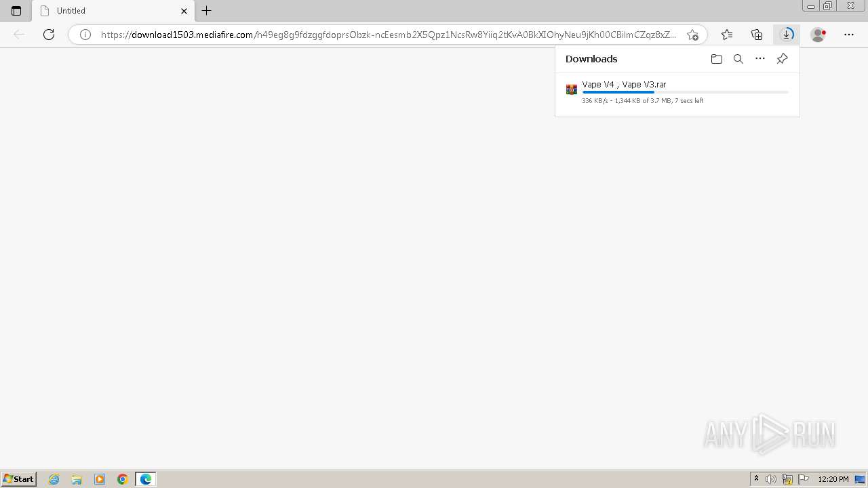Click the download progress bar
The image size is (868, 488).
click(x=685, y=92)
